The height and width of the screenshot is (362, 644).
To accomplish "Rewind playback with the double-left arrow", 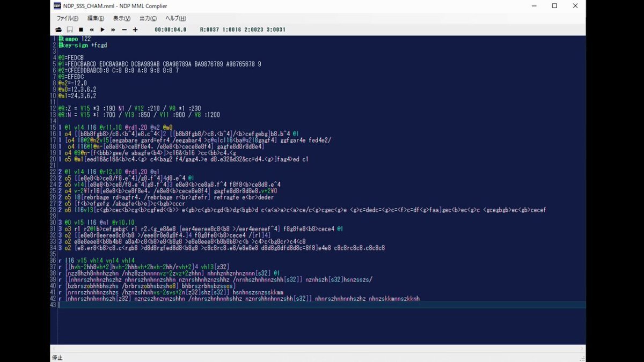I will point(92,29).
